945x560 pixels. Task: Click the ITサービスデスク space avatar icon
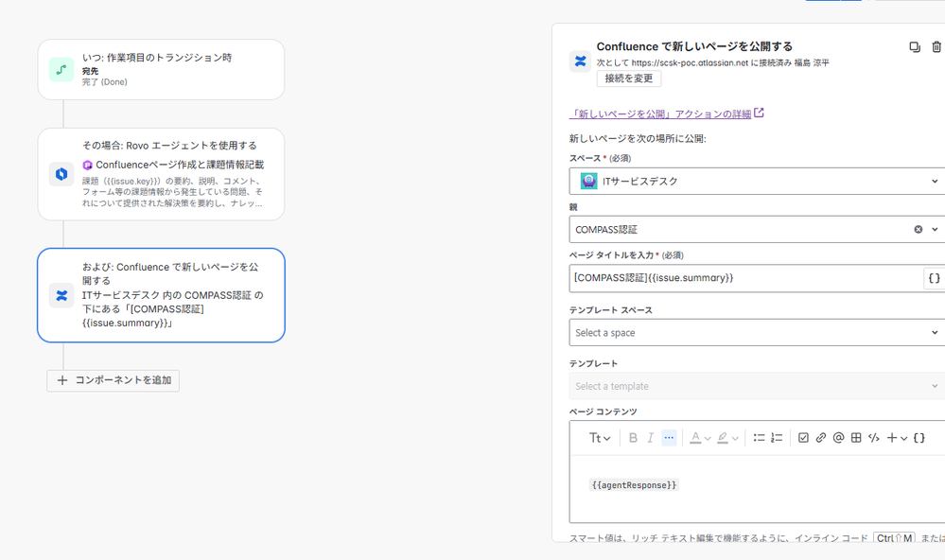tap(588, 181)
